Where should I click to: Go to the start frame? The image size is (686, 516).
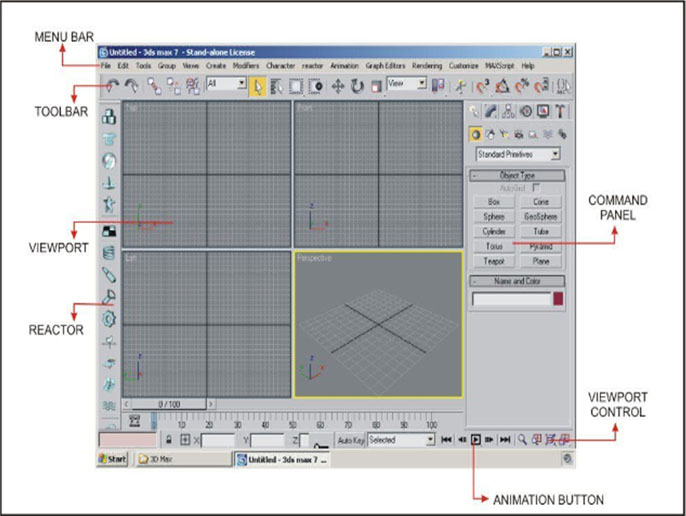click(446, 440)
